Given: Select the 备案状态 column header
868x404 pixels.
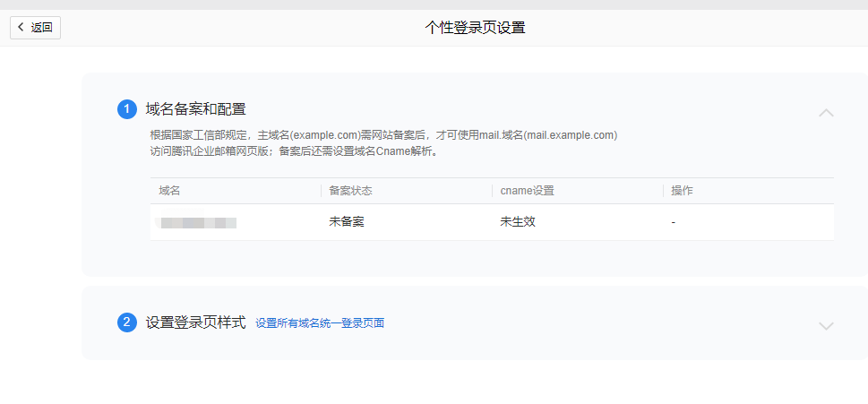Looking at the screenshot, I should tap(350, 191).
